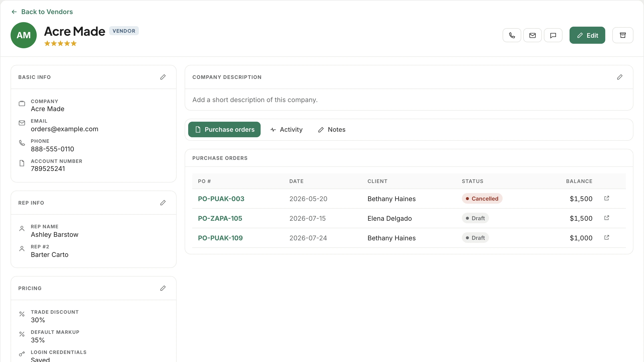Click the Back to Vendors arrow icon

[x=14, y=12]
